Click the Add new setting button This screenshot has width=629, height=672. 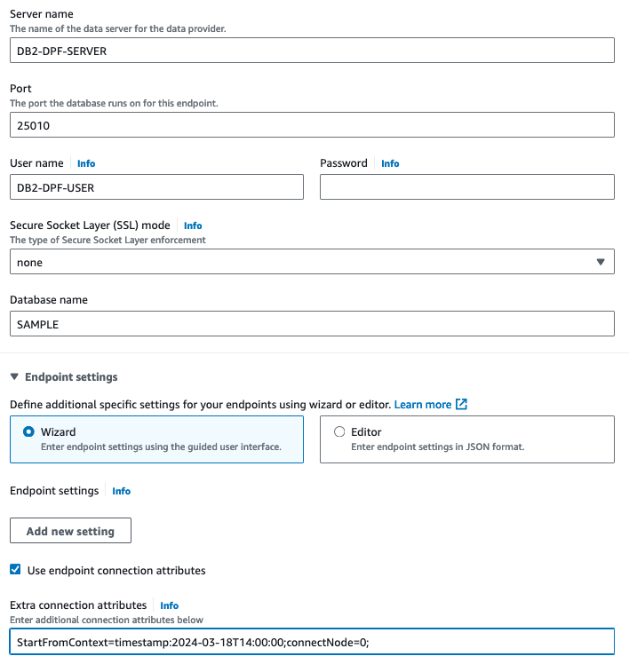pos(70,531)
